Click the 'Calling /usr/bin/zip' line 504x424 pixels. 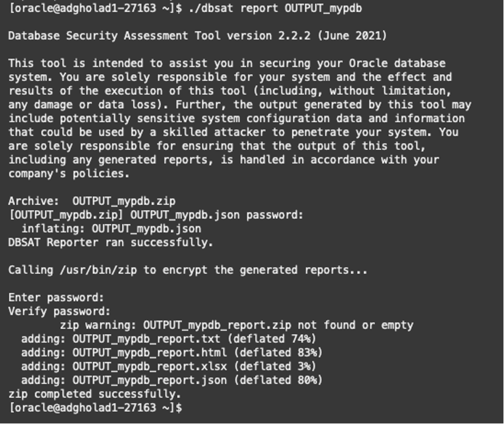188,270
